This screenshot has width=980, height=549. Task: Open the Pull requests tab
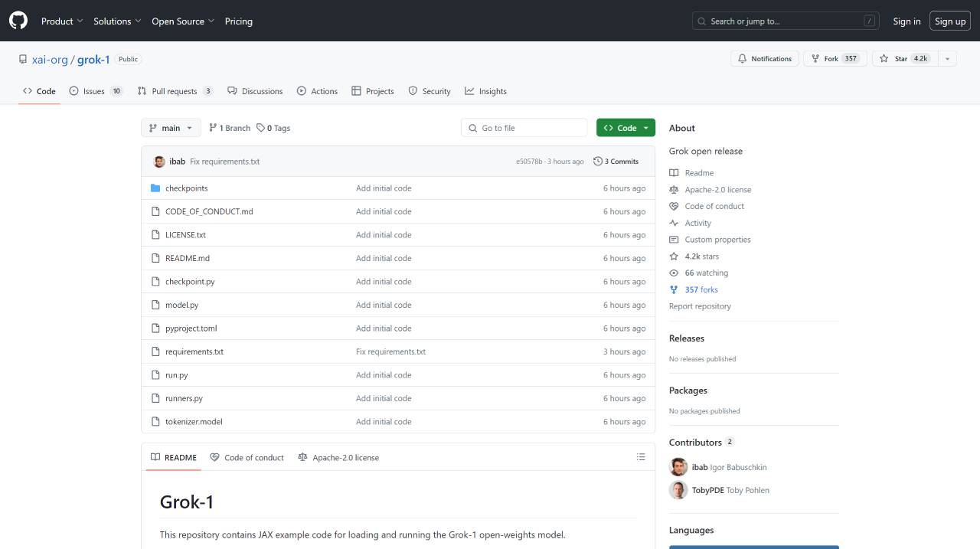pos(175,91)
